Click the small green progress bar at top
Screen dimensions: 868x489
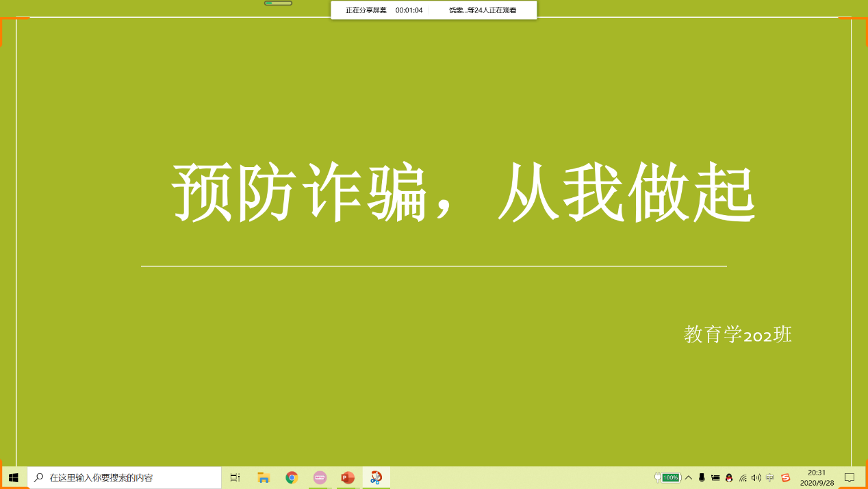278,3
